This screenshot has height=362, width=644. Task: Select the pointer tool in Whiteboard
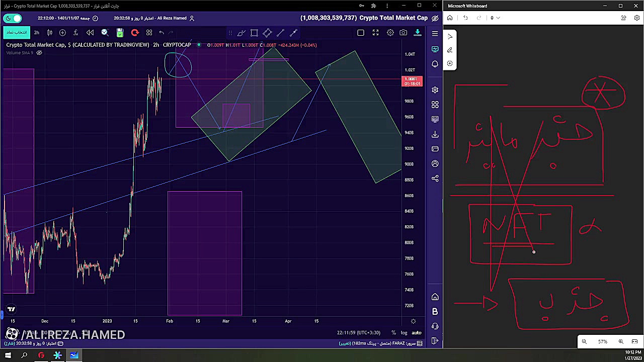click(x=450, y=37)
